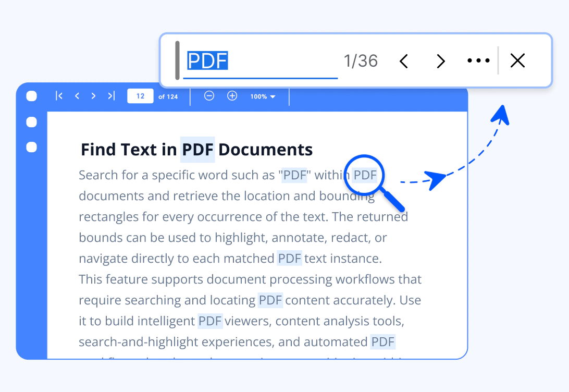Zoom out with the minus icon
This screenshot has width=569, height=392.
pyautogui.click(x=209, y=96)
